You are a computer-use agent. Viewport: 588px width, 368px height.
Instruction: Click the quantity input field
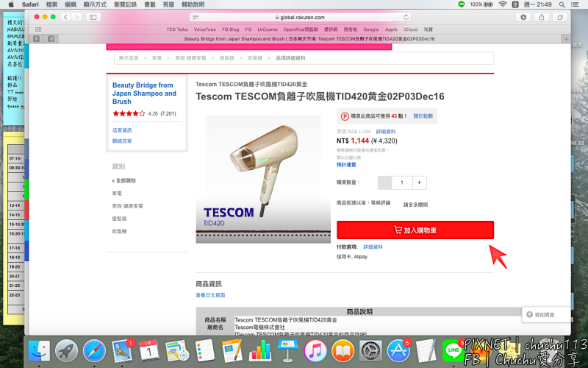(x=402, y=183)
